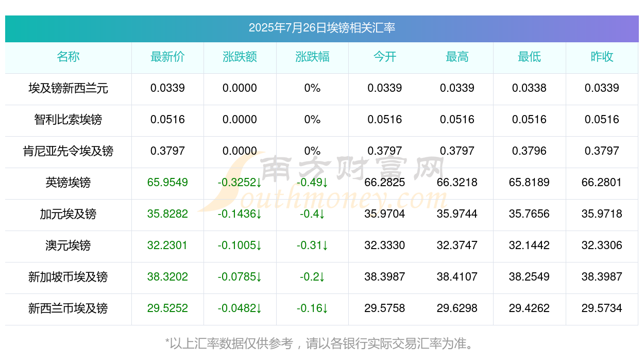The image size is (644, 360).
Task: Select the 涨跌额 column header
Action: 240,57
